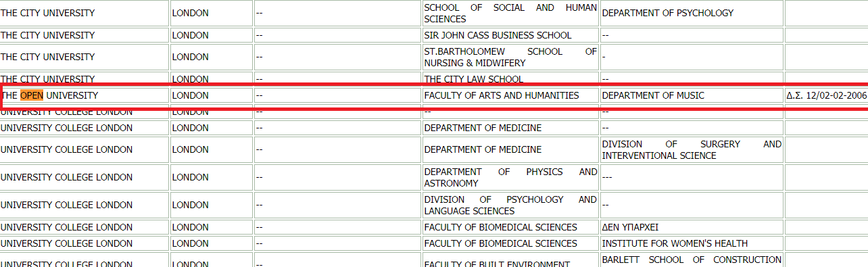Click UNIVERSITY COLLEGE LONDON in Psychology and Language row

(x=84, y=205)
